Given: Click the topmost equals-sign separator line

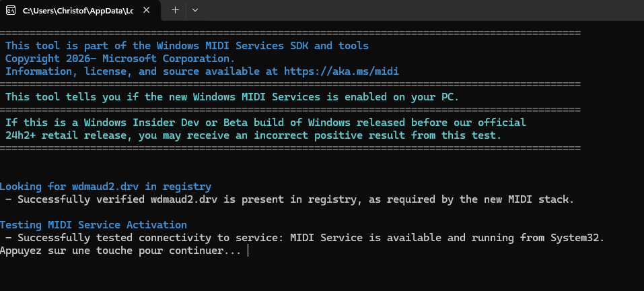Looking at the screenshot, I should [289, 33].
